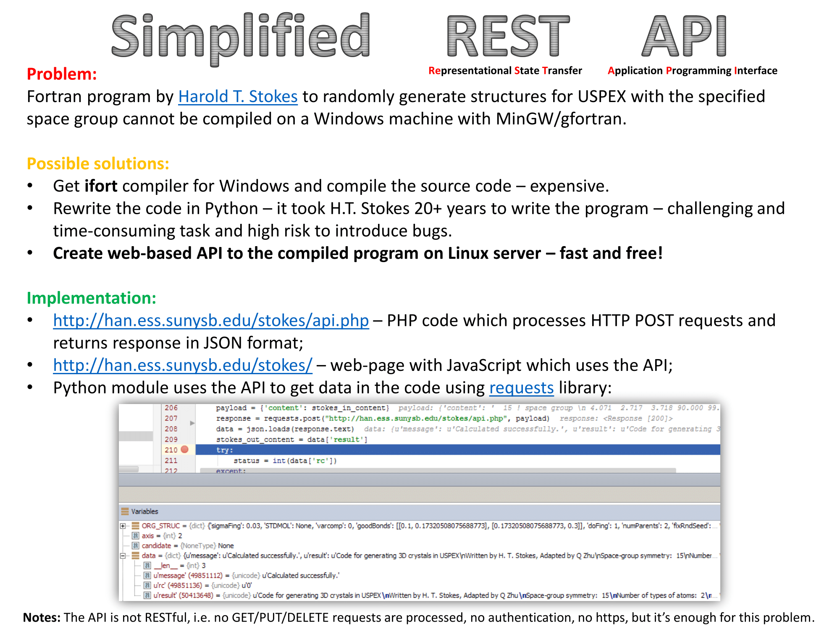Click the dict type icon beside ORG_STRUC

click(x=135, y=526)
